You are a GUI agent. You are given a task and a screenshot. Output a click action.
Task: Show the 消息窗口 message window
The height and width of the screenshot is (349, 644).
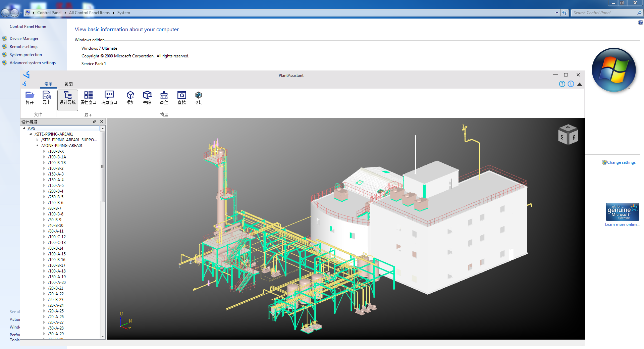tap(109, 98)
